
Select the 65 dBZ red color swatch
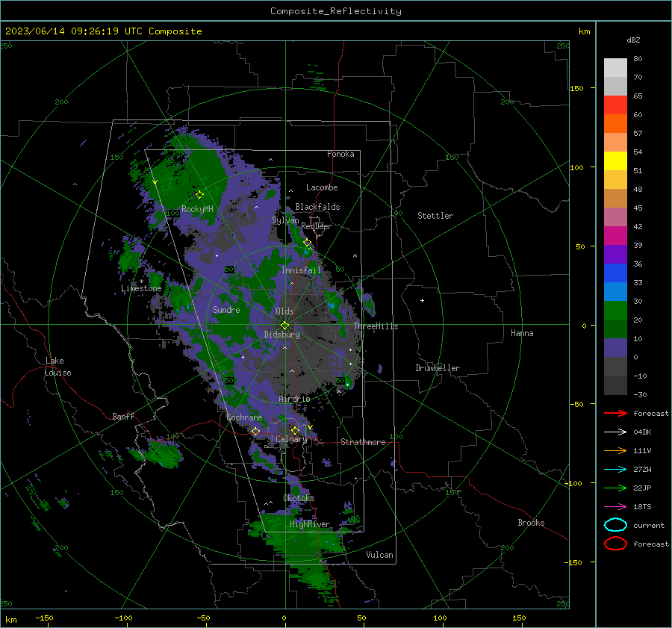tap(615, 105)
